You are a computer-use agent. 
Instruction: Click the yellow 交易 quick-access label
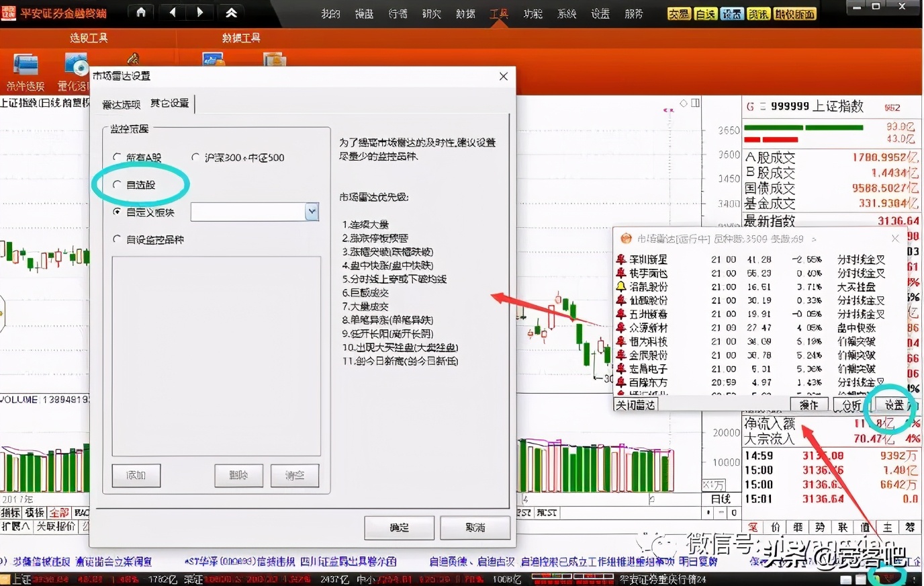point(678,13)
